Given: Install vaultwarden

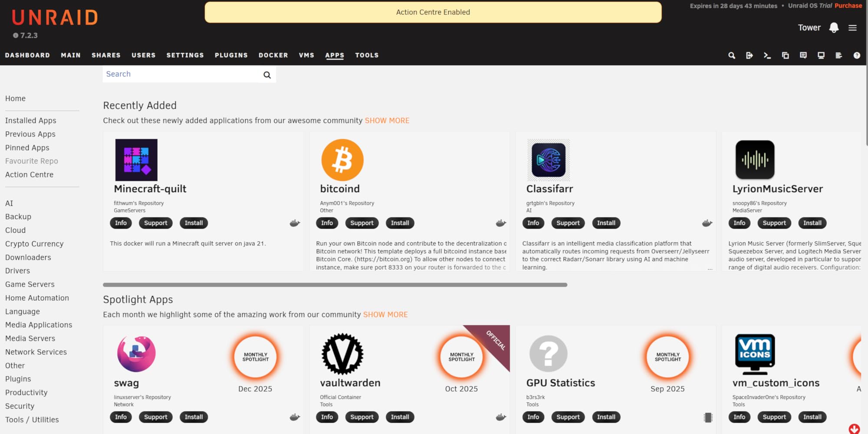Looking at the screenshot, I should point(400,417).
